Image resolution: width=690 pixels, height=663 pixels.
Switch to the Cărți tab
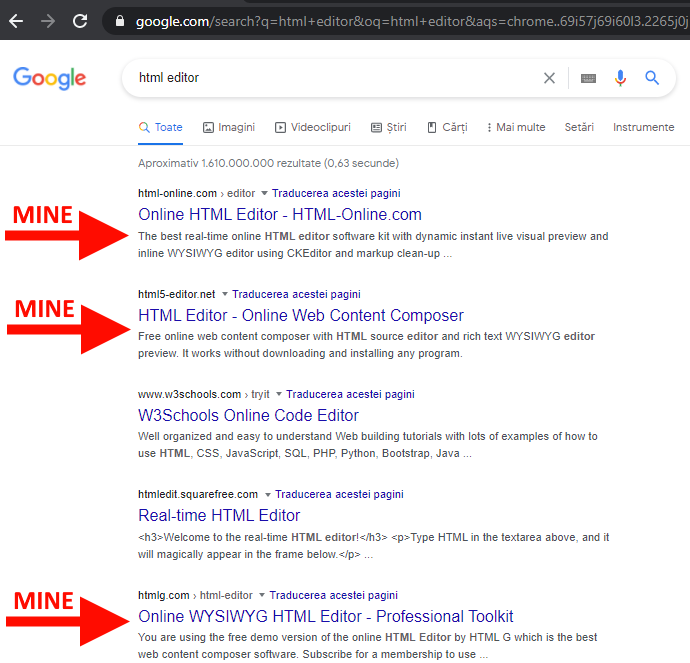click(448, 127)
